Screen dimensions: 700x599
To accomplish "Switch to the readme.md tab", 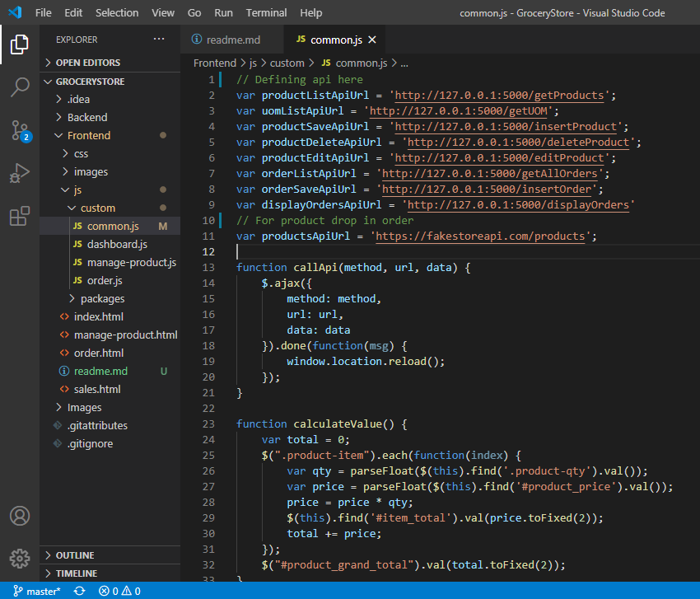I will pyautogui.click(x=231, y=40).
